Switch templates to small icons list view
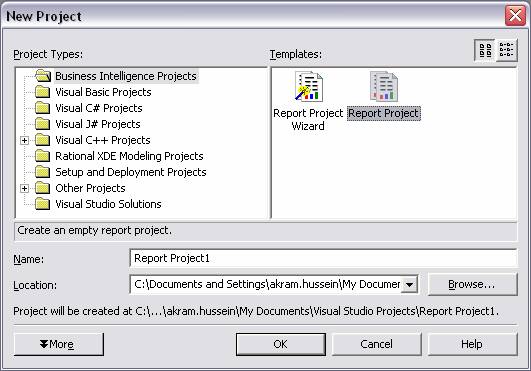 click(507, 50)
